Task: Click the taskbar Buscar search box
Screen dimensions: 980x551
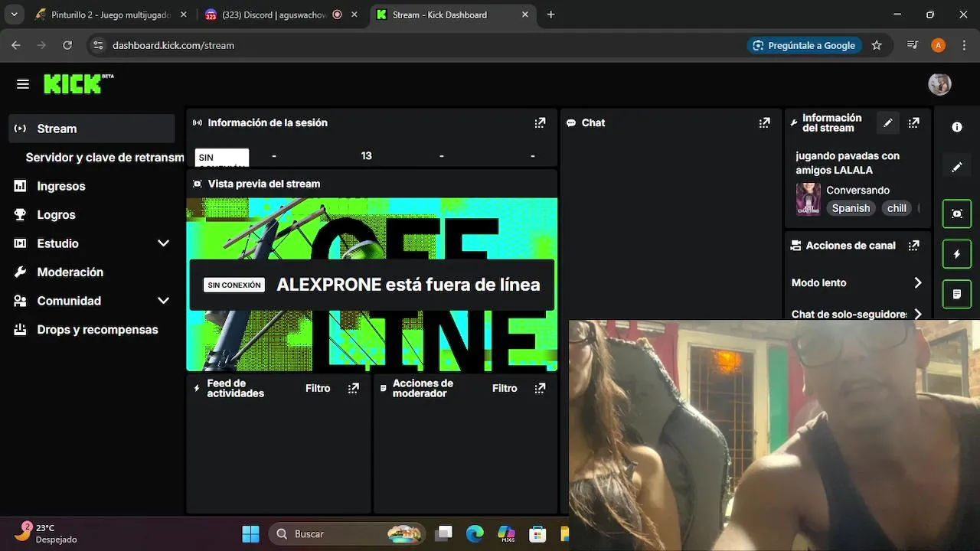Action: click(x=348, y=533)
